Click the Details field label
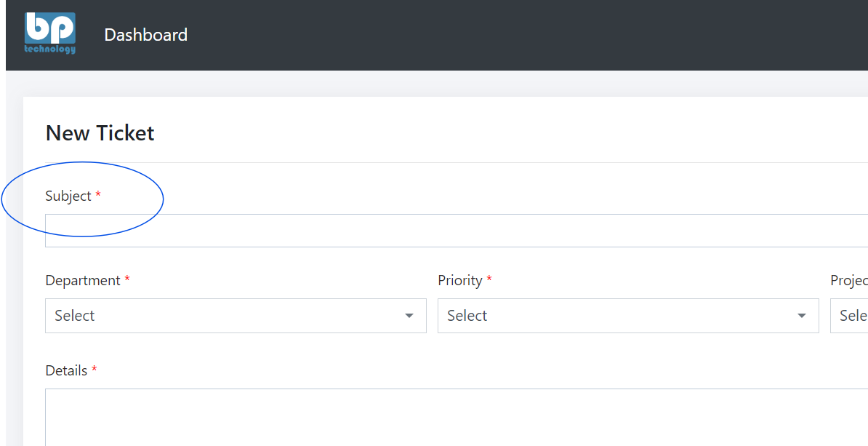 coord(66,371)
